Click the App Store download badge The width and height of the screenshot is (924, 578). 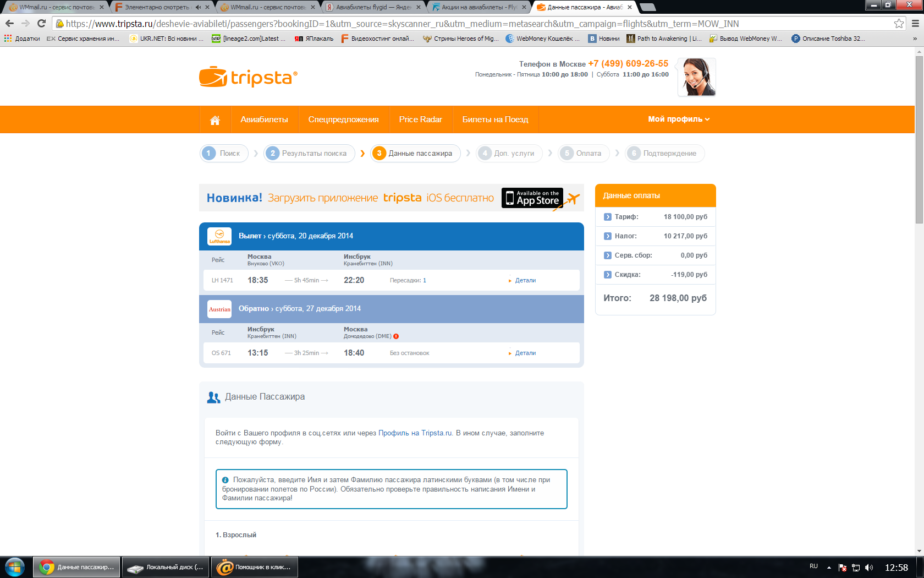[532, 198]
